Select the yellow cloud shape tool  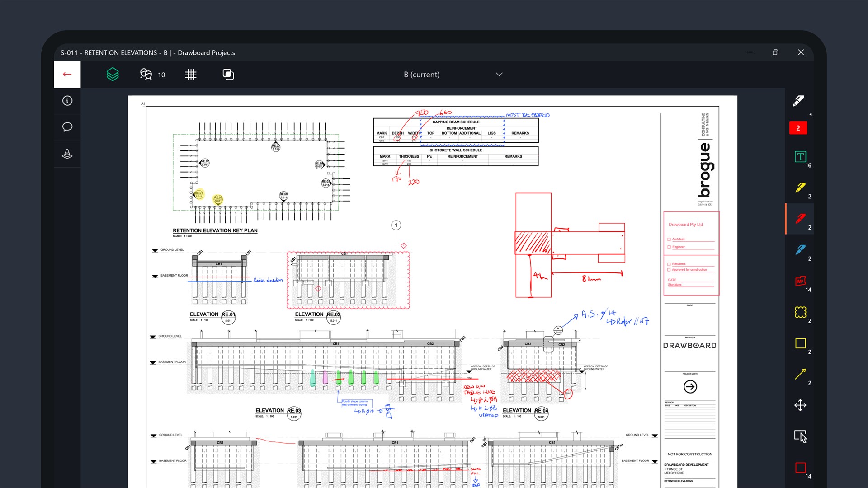pos(800,312)
